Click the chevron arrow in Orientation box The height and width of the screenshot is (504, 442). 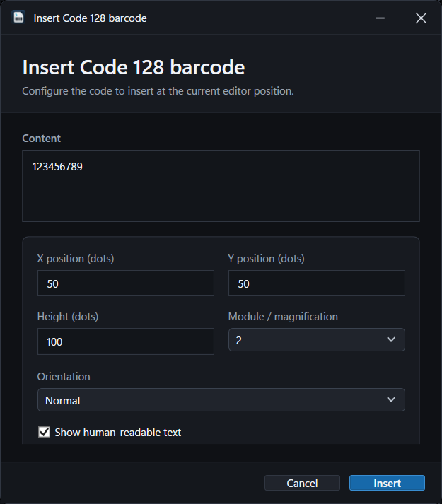(391, 399)
